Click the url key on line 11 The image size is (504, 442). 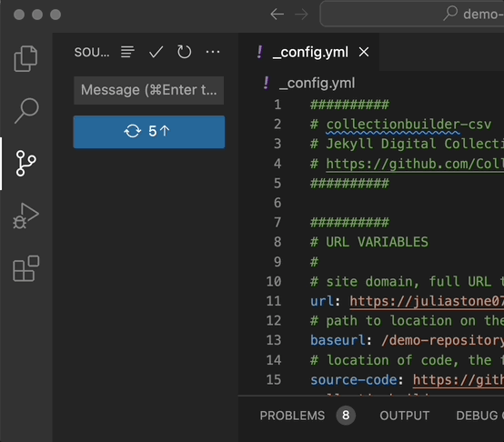[x=322, y=301]
